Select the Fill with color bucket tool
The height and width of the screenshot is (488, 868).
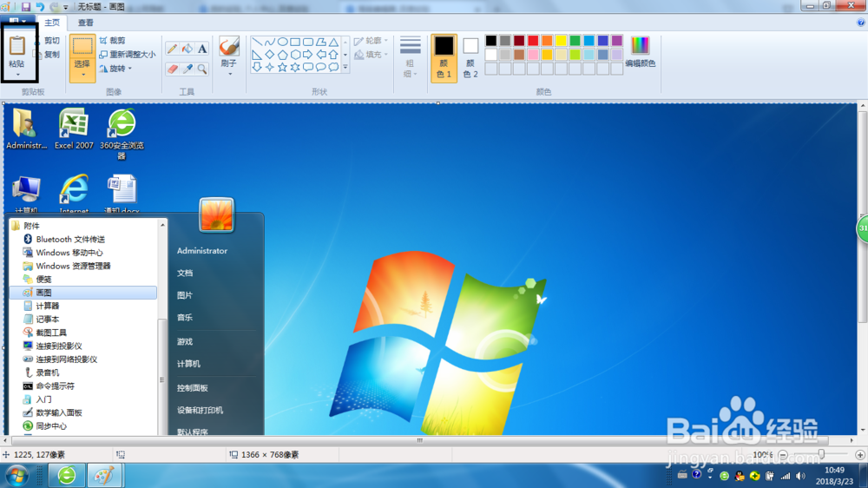(187, 49)
